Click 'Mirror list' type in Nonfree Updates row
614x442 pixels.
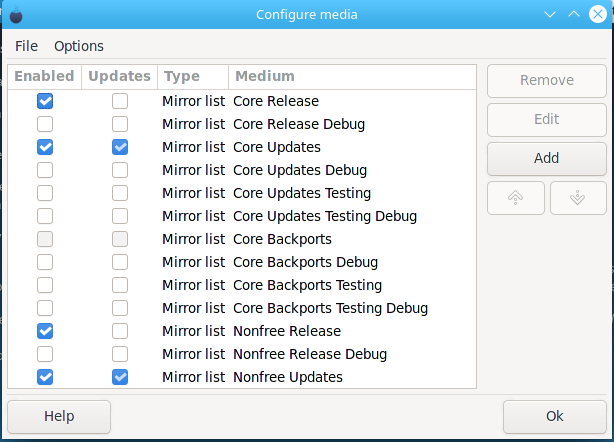(x=193, y=377)
